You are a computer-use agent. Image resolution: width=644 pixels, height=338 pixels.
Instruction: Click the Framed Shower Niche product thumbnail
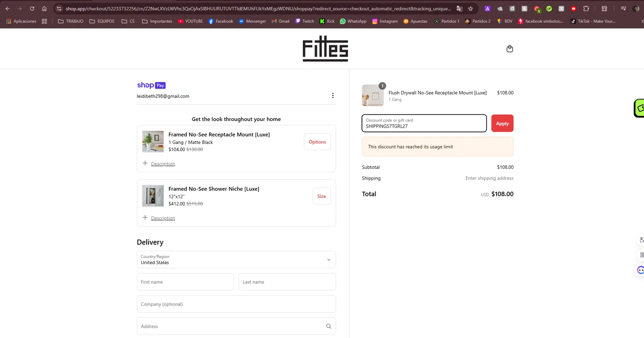pyautogui.click(x=153, y=196)
